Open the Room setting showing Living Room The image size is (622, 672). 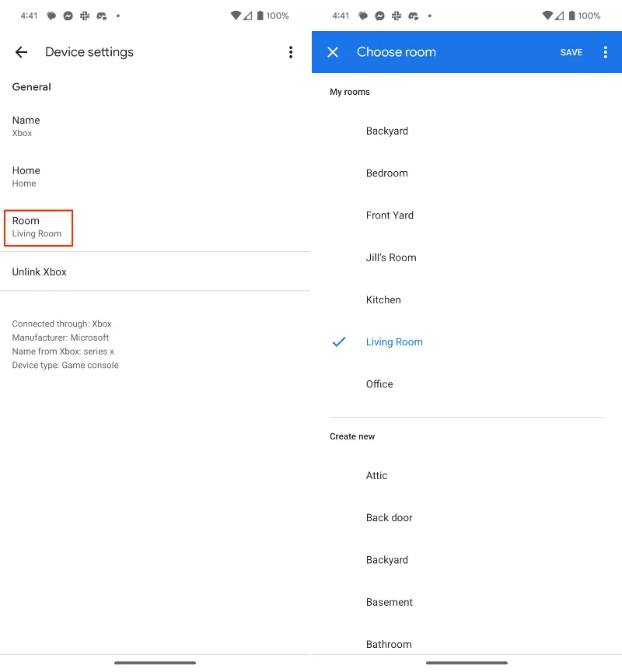(38, 227)
